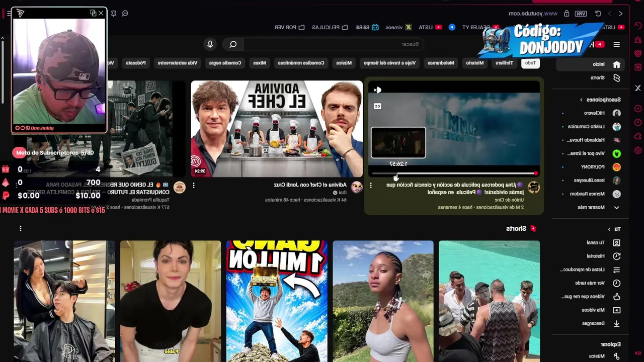The image size is (644, 362).
Task: Select the Mixes filter chip
Action: (x=260, y=63)
